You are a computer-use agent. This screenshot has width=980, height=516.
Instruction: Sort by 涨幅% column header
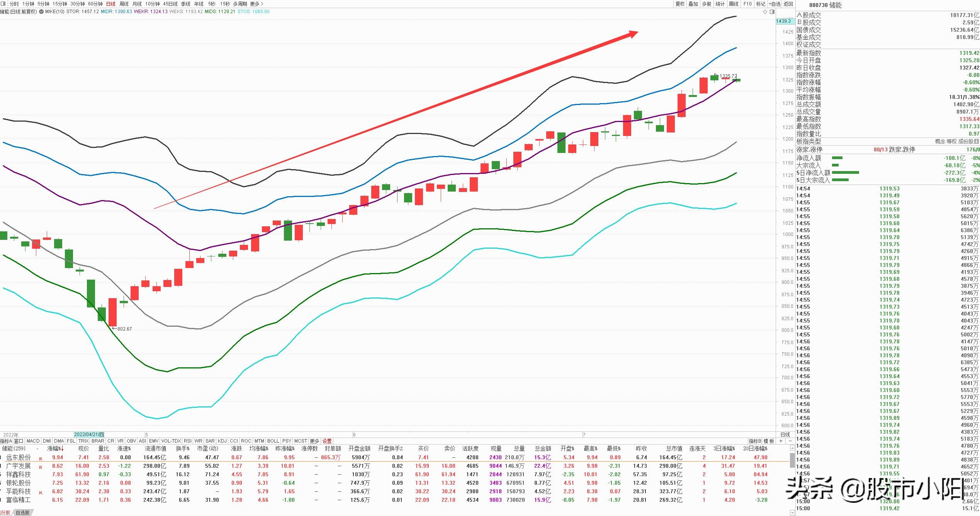pos(54,448)
